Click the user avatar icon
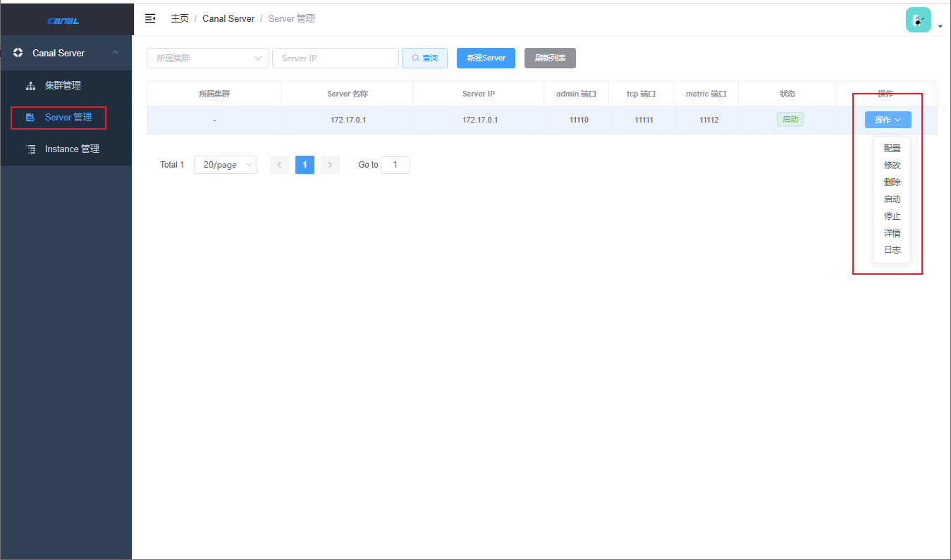Viewport: 951px width, 560px height. pos(918,20)
